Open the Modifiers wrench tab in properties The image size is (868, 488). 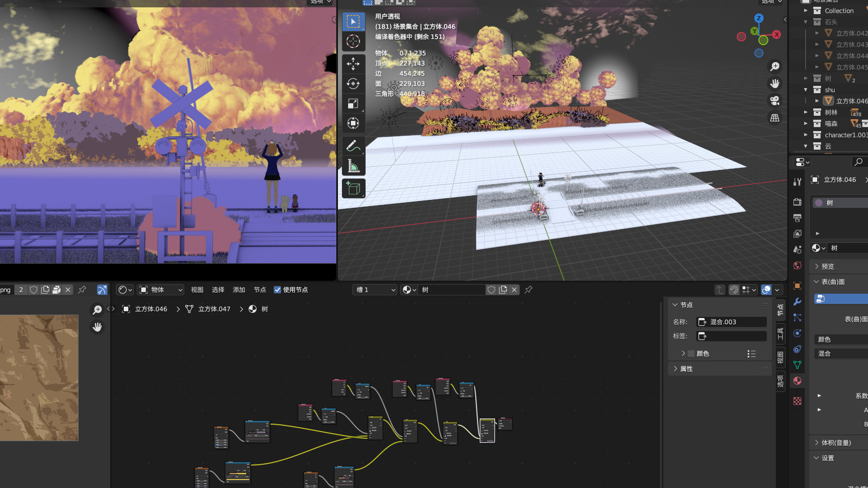(x=797, y=302)
